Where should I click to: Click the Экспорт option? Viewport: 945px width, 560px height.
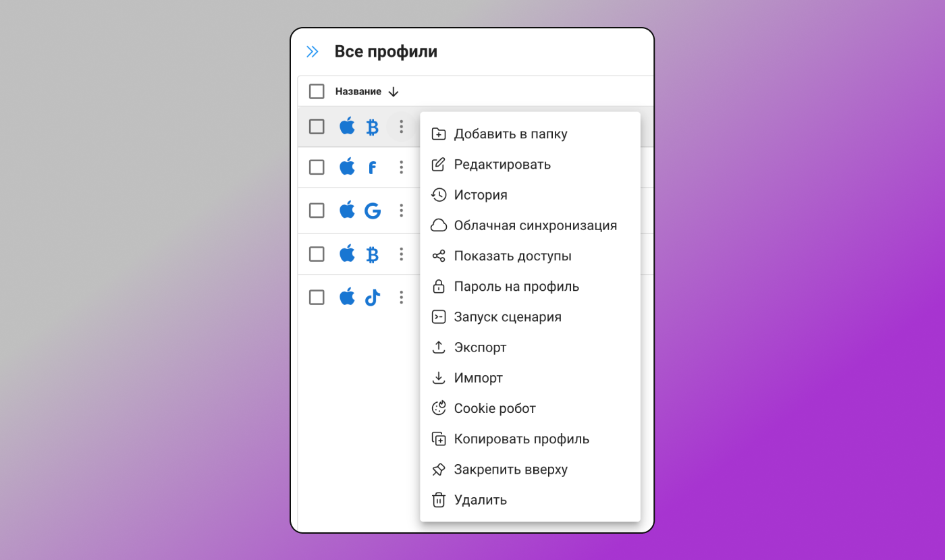pyautogui.click(x=481, y=347)
